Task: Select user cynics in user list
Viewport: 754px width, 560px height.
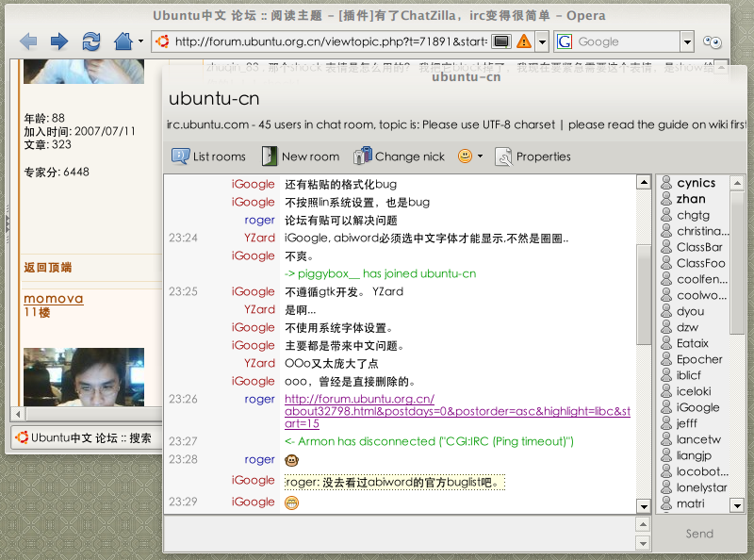Action: point(695,183)
